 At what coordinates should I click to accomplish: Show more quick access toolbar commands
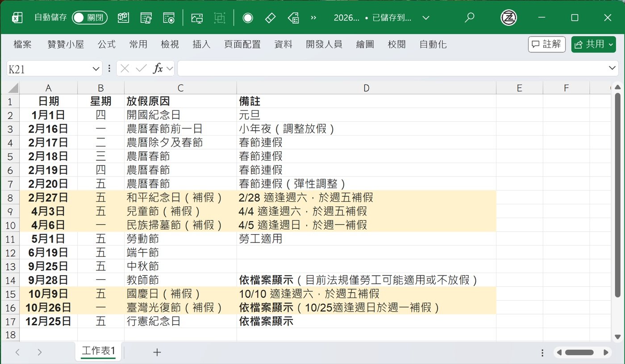pyautogui.click(x=313, y=18)
